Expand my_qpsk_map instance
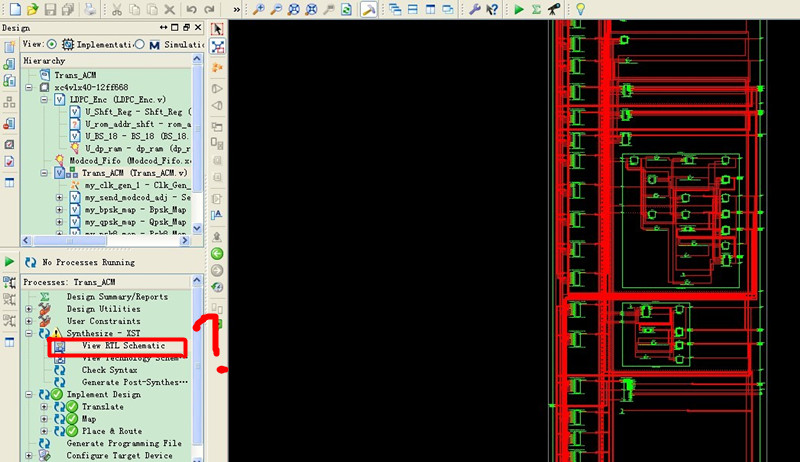This screenshot has height=462, width=800. coord(60,222)
